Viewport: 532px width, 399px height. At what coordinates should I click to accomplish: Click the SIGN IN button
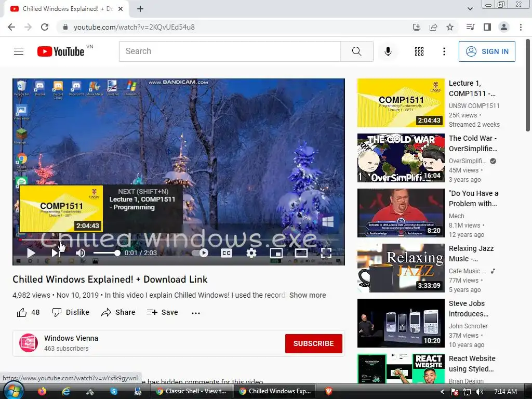[x=486, y=51]
